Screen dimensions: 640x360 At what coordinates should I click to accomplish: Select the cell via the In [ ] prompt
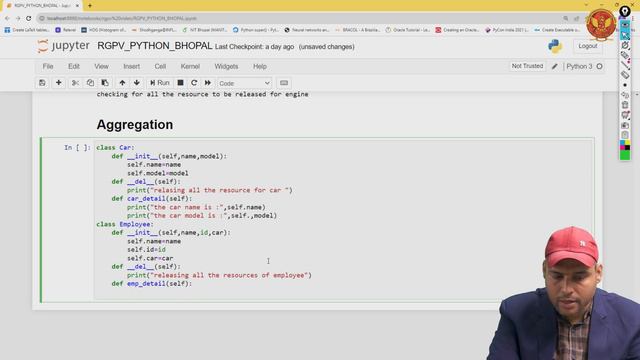(x=77, y=147)
